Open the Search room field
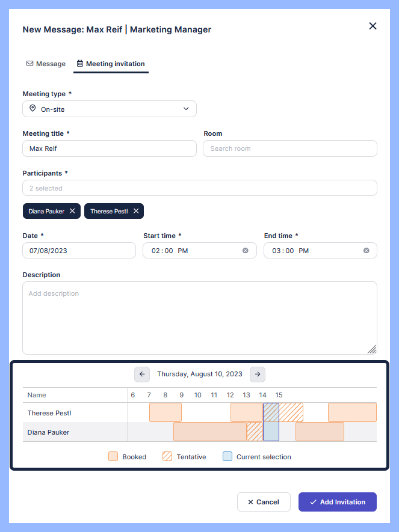Viewport: 399px width, 532px height. [x=289, y=148]
